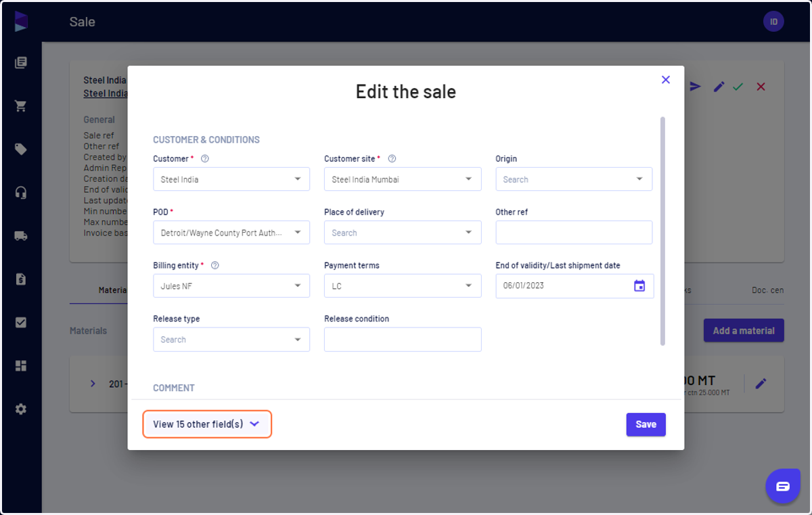This screenshot has width=812, height=515.
Task: Open the checkbox tasks sidebar icon
Action: pyautogui.click(x=21, y=323)
